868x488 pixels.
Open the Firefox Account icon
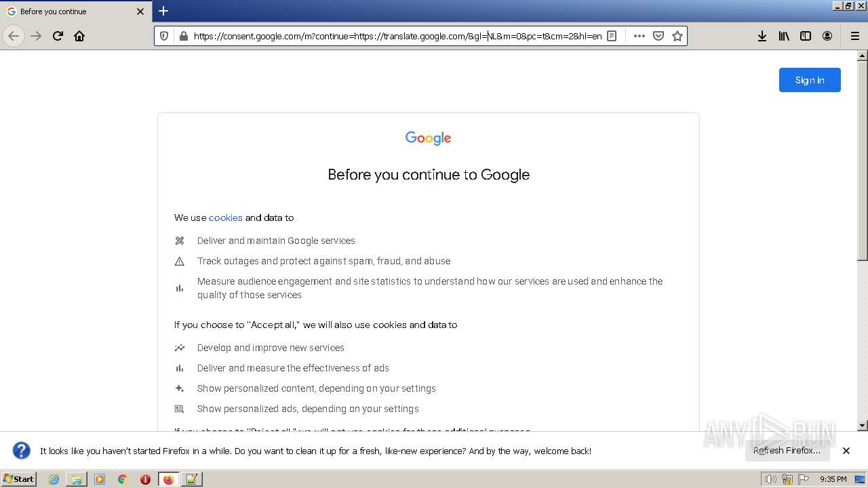[x=827, y=36]
